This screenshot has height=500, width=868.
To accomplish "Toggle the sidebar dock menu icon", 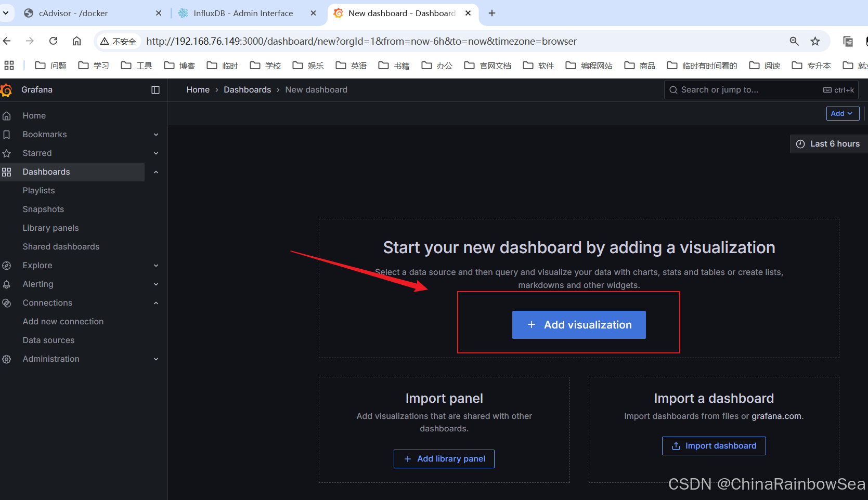I will [x=156, y=90].
